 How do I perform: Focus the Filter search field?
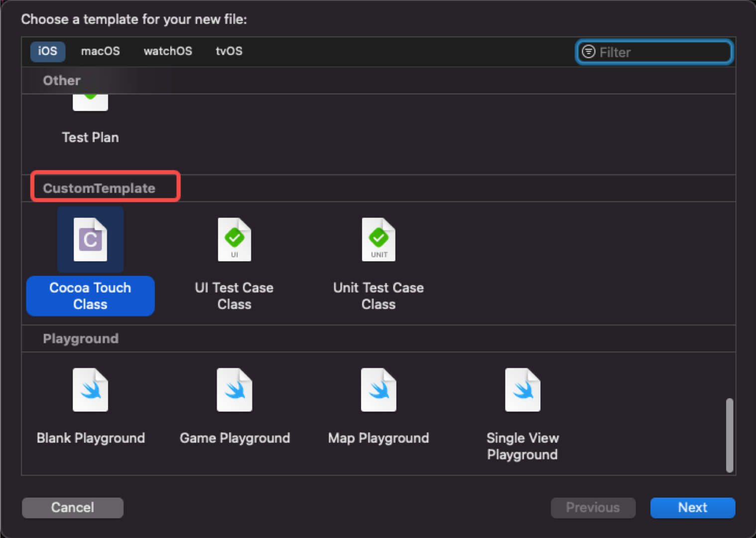654,52
